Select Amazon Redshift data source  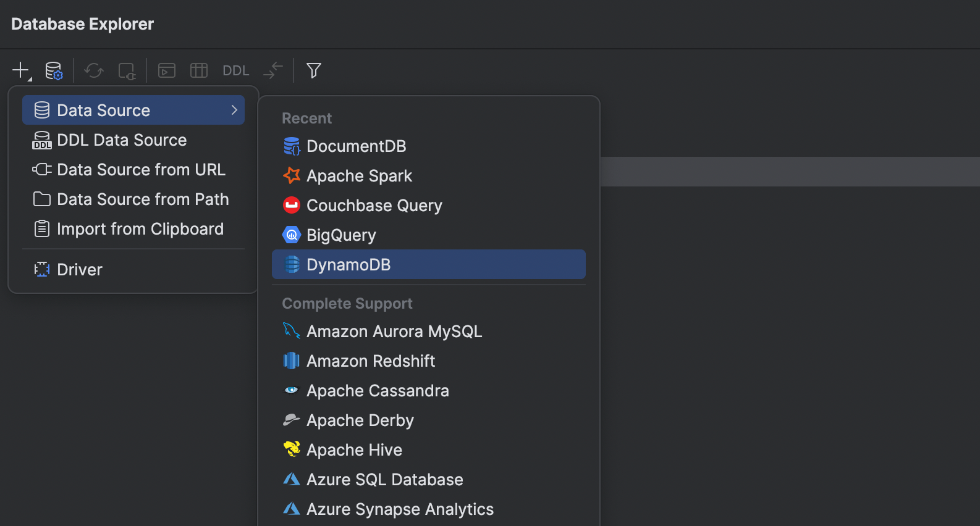[371, 361]
